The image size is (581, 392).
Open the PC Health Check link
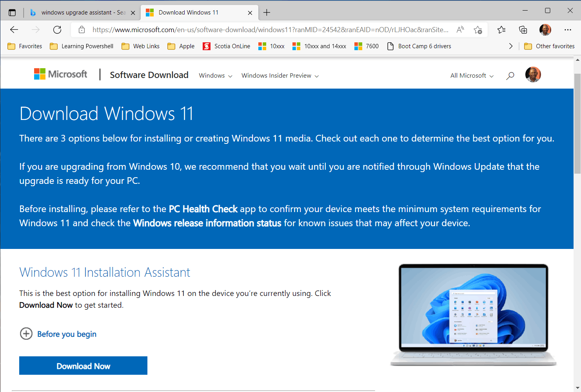[203, 209]
